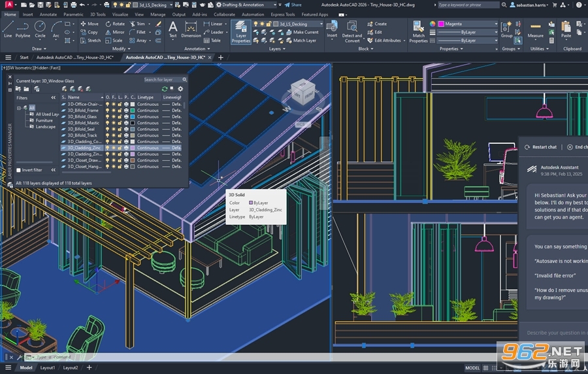Click the ViewCube in the isometric viewport

pos(302,92)
